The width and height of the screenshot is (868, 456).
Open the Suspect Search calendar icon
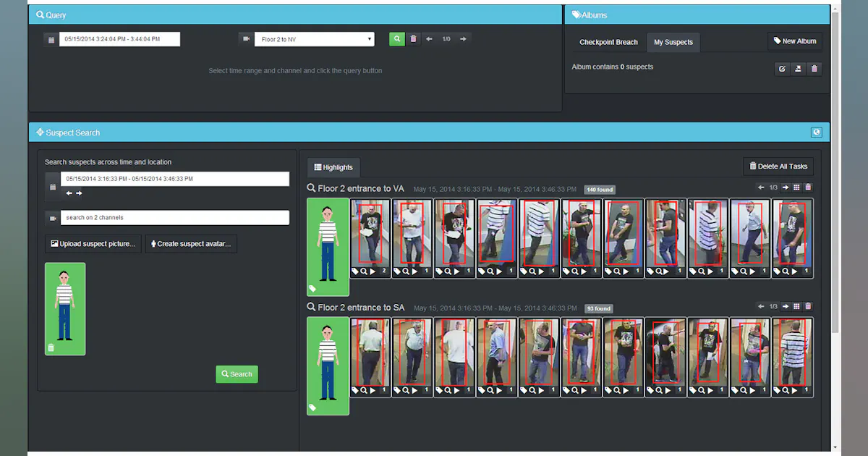pyautogui.click(x=53, y=186)
